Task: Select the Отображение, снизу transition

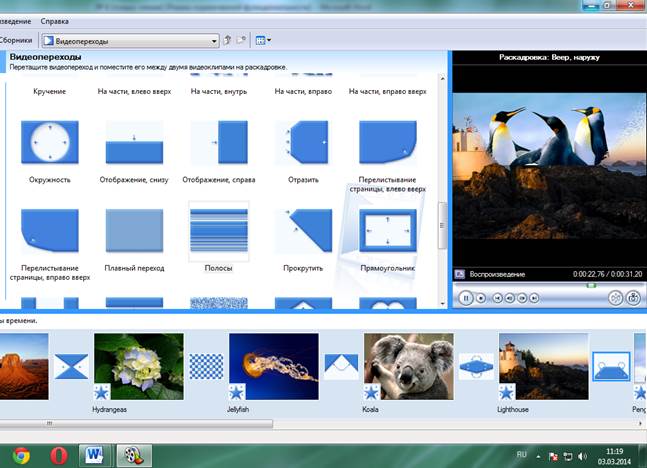Action: pos(134,142)
